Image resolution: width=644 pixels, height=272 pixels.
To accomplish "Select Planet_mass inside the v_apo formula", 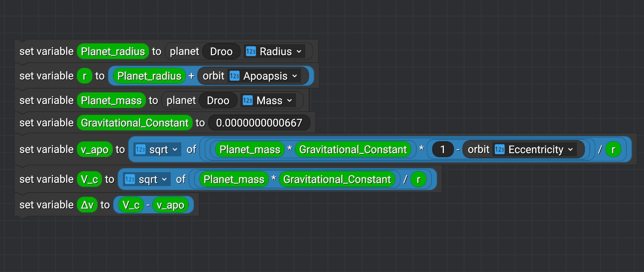I will pos(250,149).
